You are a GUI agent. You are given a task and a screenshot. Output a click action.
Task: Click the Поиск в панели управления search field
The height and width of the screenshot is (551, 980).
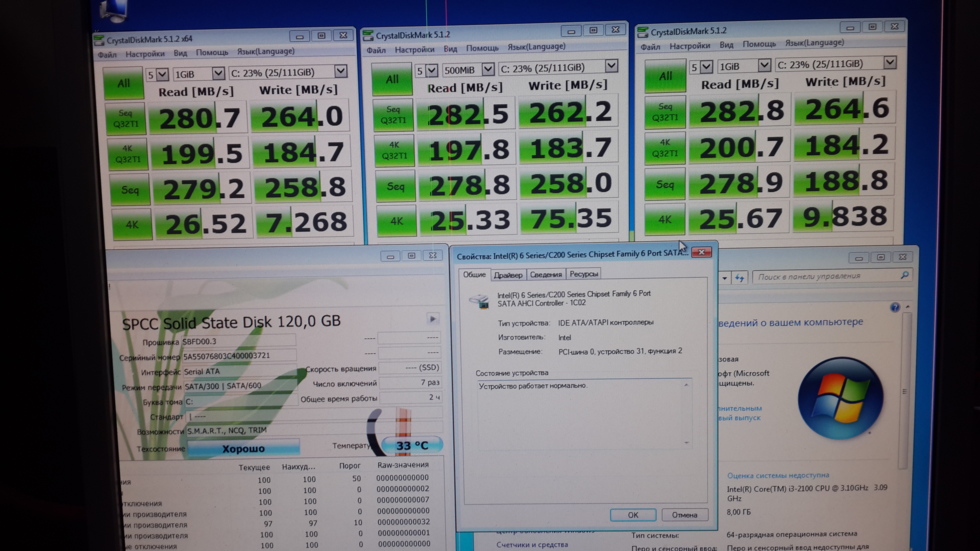click(x=827, y=276)
